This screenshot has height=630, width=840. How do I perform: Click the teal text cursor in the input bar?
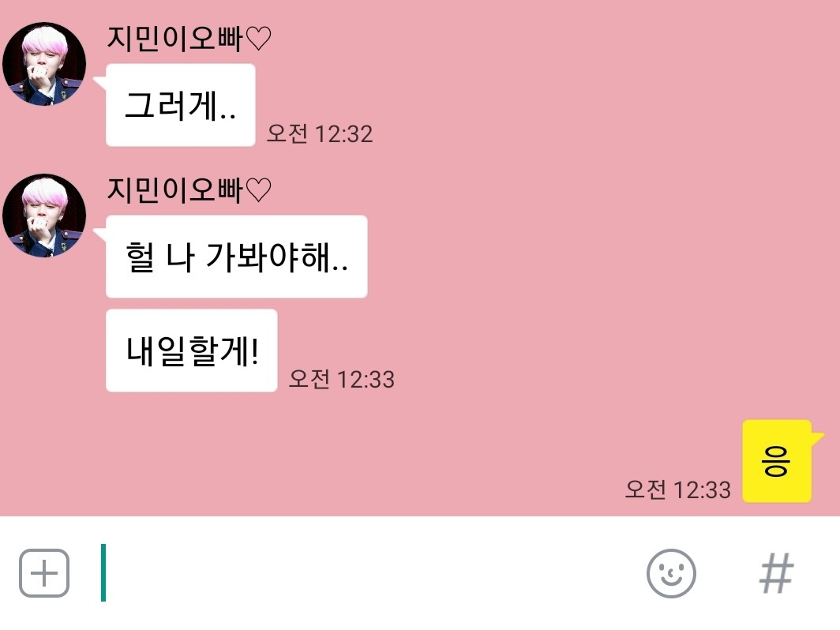103,572
